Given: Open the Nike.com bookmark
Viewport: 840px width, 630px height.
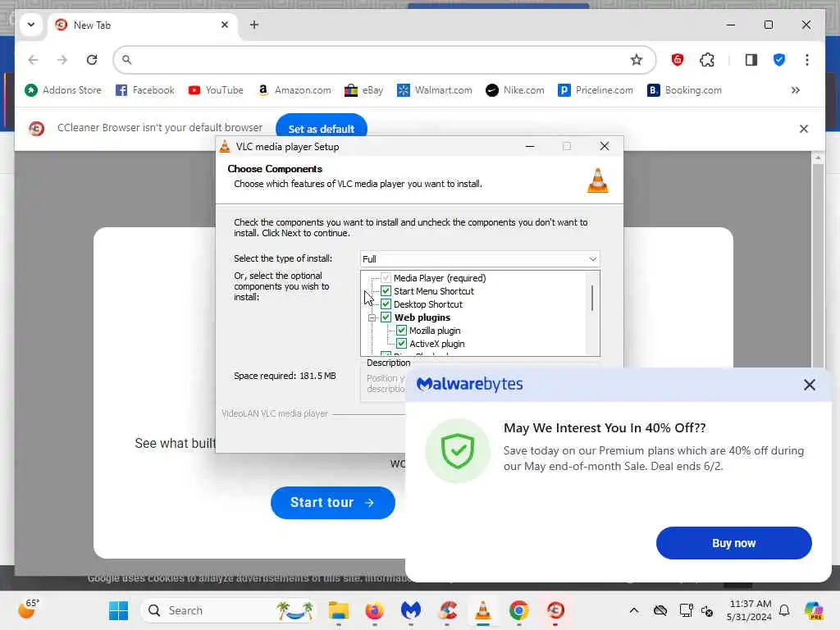Looking at the screenshot, I should (515, 90).
